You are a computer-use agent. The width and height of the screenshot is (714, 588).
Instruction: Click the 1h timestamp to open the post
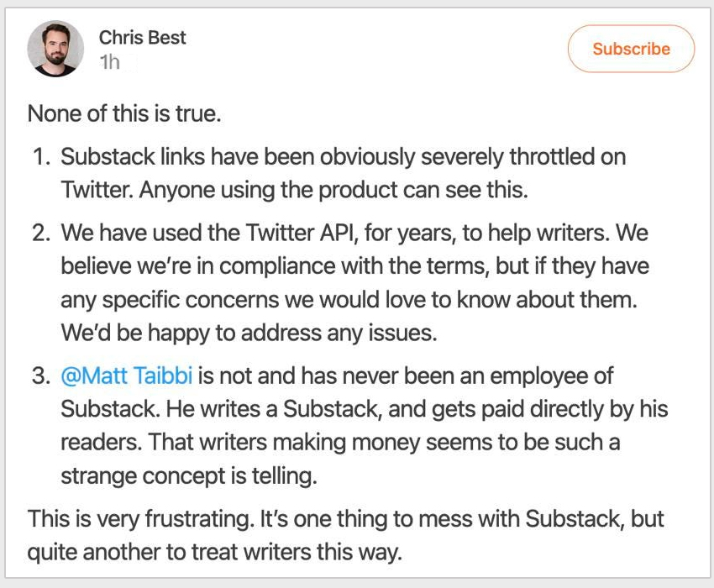click(108, 61)
